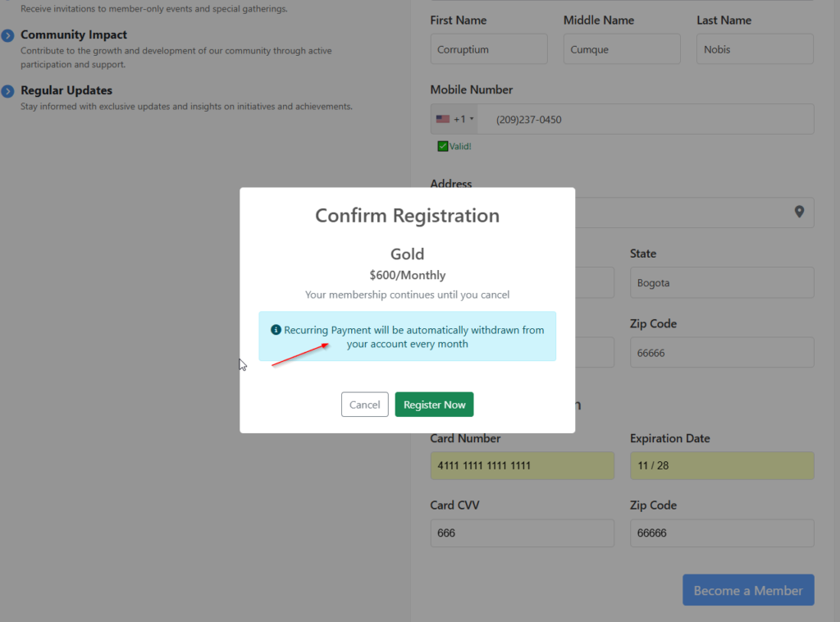The width and height of the screenshot is (840, 622).
Task: Click the State field showing Bogota
Action: click(x=721, y=283)
